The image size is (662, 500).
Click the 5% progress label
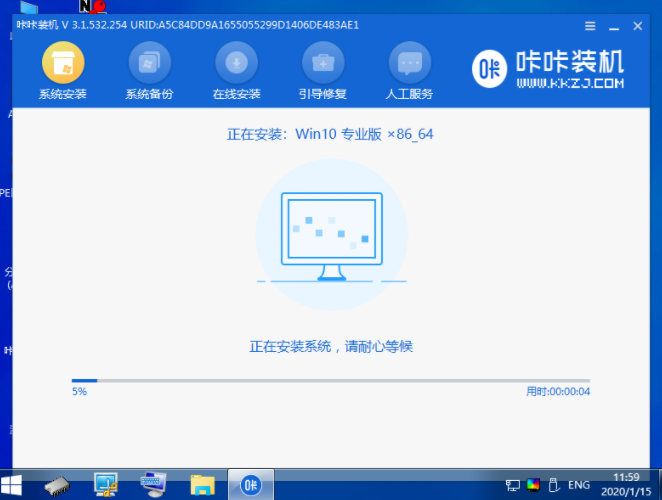pos(79,391)
